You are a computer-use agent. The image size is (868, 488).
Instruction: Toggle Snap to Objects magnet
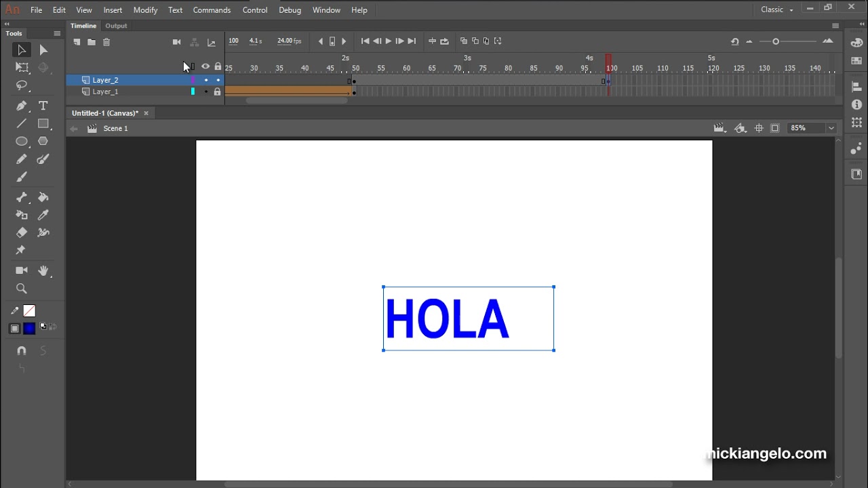[x=22, y=350]
